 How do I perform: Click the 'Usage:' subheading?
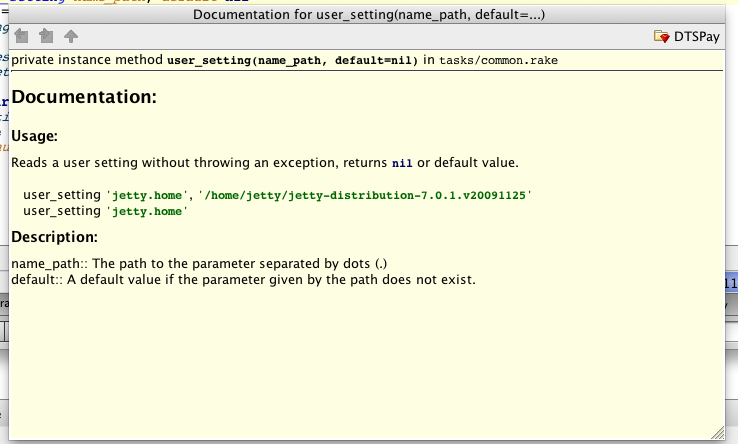34,136
